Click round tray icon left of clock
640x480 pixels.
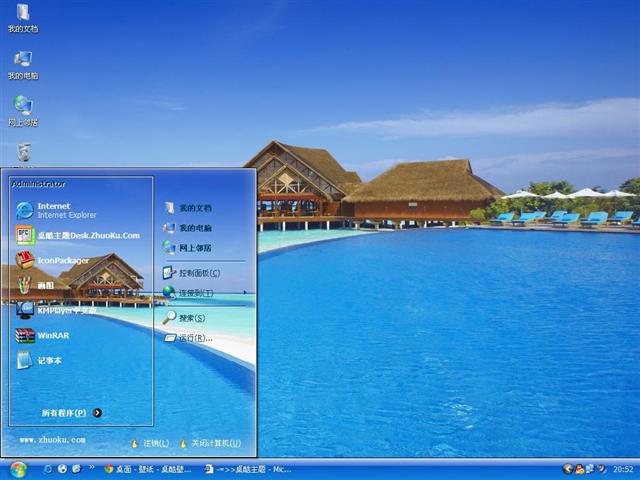pyautogui.click(x=600, y=469)
